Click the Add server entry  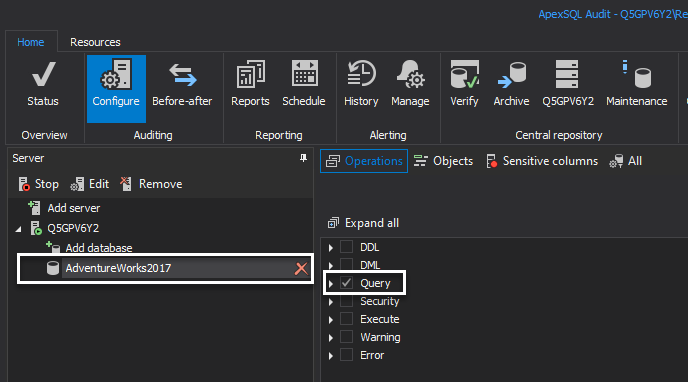tap(64, 208)
